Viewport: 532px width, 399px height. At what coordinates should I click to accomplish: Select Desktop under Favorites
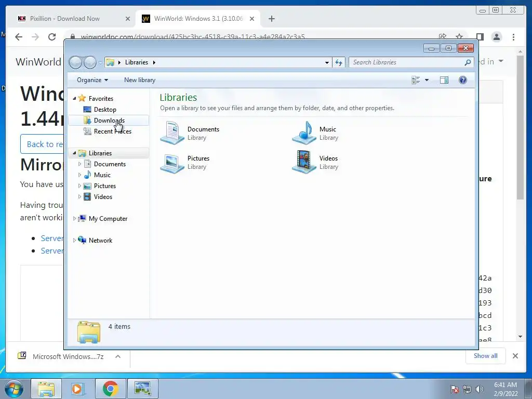[105, 109]
